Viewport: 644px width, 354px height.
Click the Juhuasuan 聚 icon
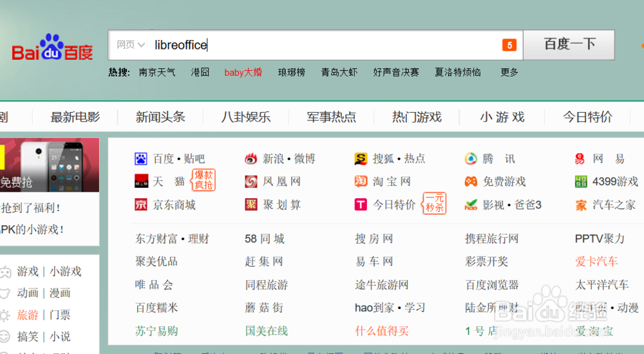251,204
